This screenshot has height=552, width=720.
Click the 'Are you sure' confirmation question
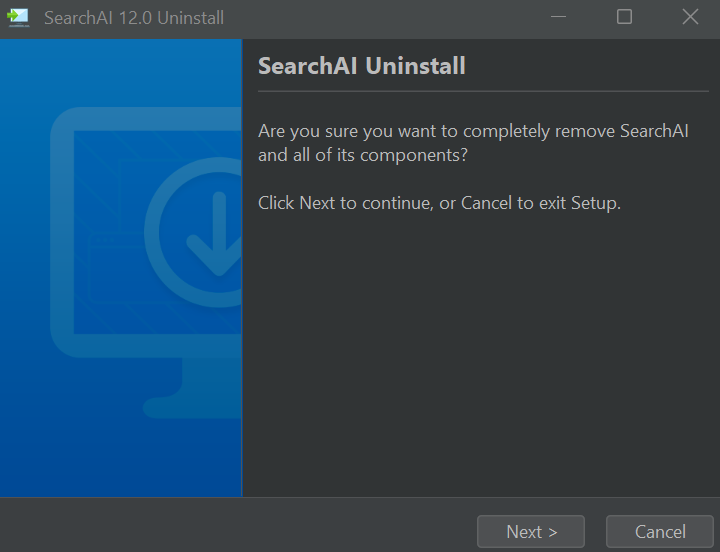pos(470,131)
